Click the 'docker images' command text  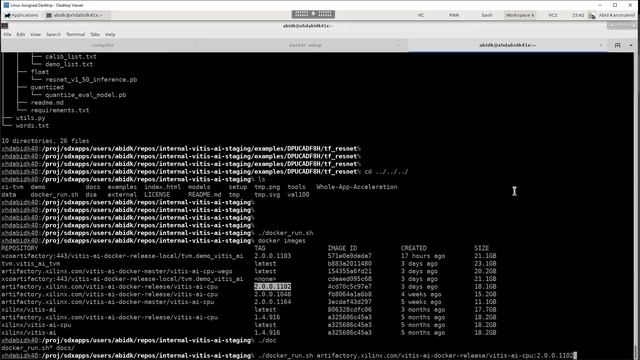pos(282,241)
